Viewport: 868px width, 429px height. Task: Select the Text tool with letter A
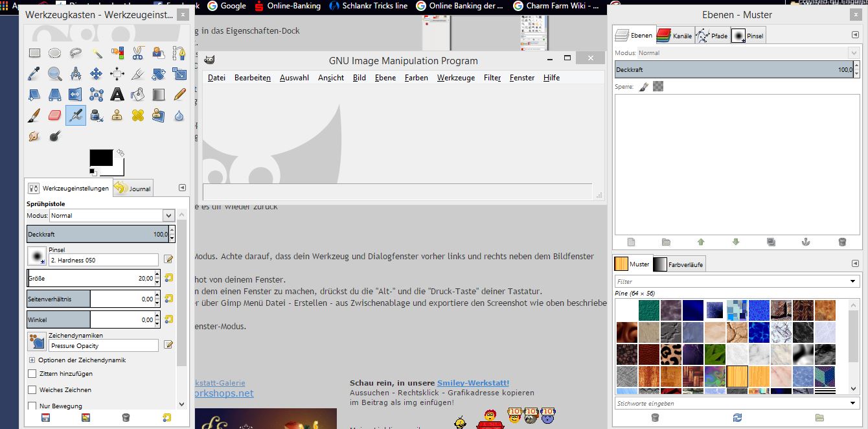pyautogui.click(x=117, y=95)
